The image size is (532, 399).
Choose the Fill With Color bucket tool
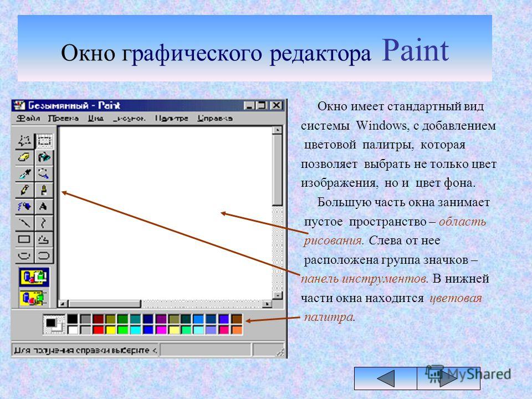pos(44,157)
